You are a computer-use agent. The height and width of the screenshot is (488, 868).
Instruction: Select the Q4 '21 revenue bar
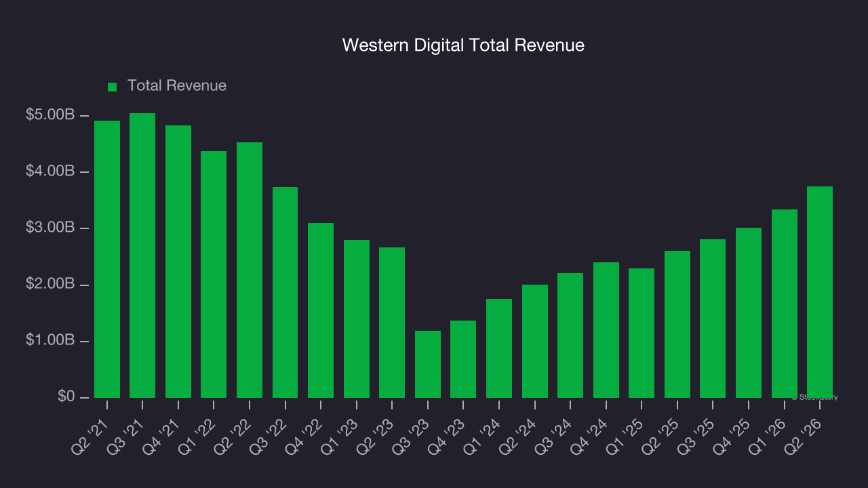178,262
